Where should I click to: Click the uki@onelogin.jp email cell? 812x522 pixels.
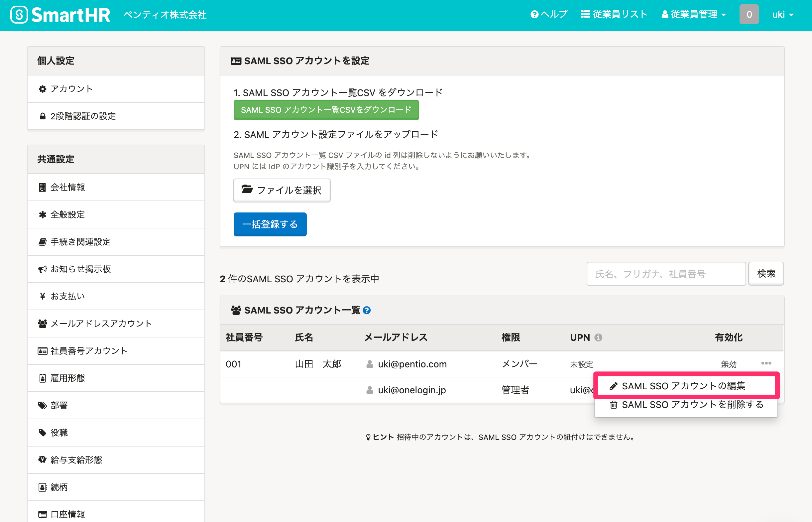pyautogui.click(x=411, y=390)
